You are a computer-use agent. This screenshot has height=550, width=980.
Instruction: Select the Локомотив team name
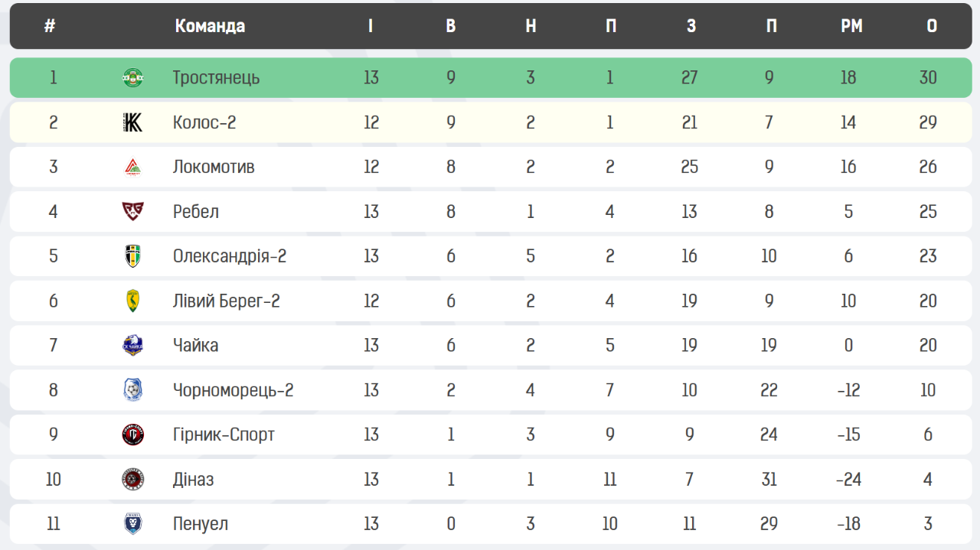click(x=214, y=167)
